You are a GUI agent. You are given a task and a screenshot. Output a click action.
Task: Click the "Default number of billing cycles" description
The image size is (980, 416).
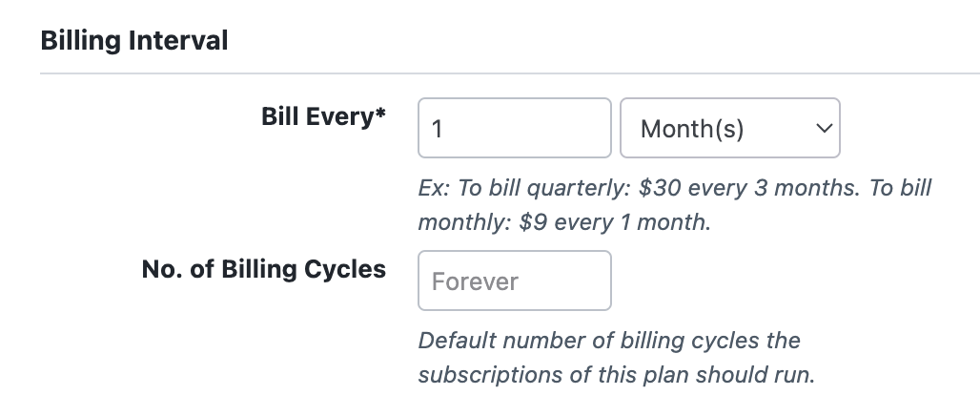(609, 341)
